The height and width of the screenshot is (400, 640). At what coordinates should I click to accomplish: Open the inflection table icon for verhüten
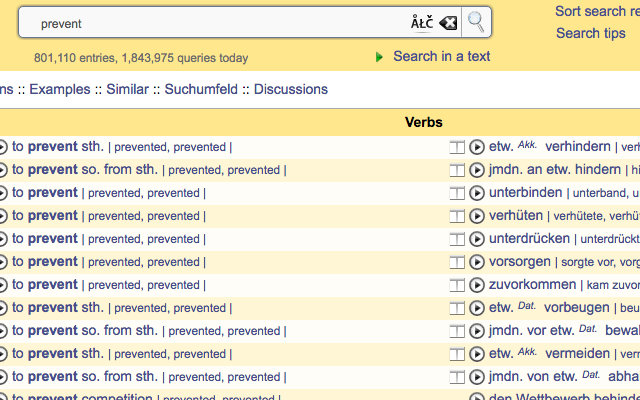coord(457,216)
